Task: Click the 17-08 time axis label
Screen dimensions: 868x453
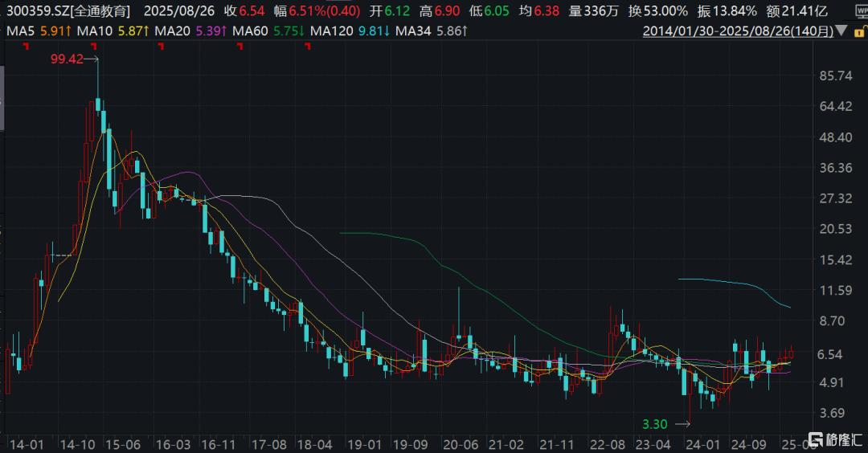Action: (269, 445)
